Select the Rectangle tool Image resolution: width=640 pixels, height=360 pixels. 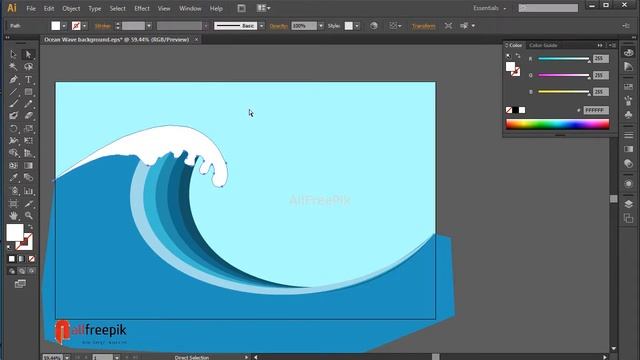28,92
